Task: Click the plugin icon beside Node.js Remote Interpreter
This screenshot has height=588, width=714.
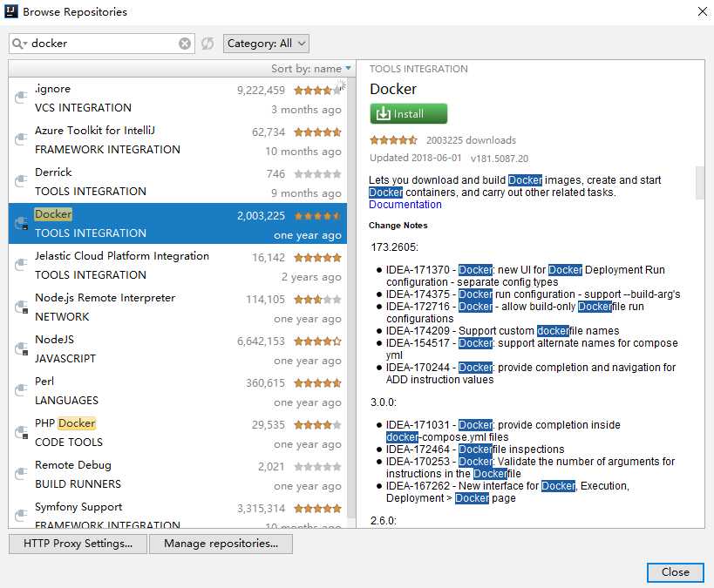Action: pyautogui.click(x=22, y=307)
